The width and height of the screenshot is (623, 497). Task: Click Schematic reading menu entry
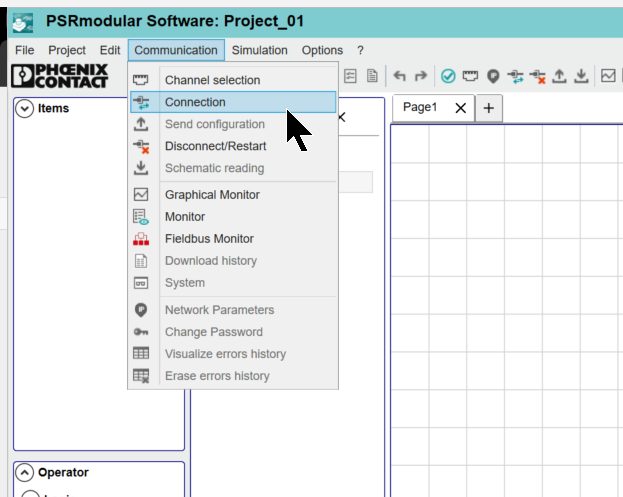[233, 168]
